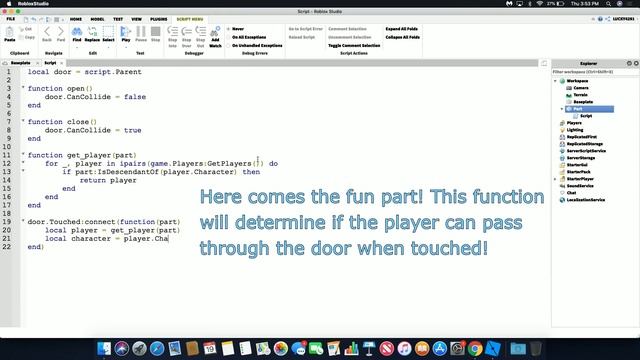The height and width of the screenshot is (360, 640).
Task: Open Google Chrome from the dock
Action: 475,349
